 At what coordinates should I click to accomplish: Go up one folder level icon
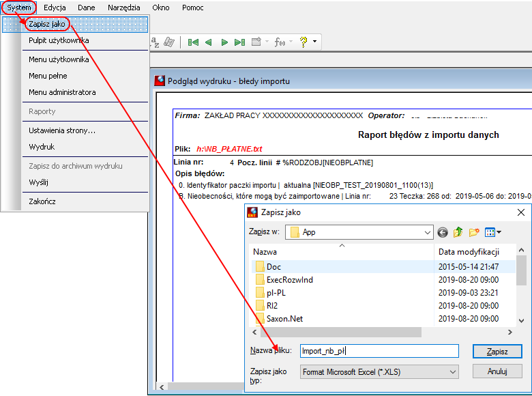tap(458, 232)
